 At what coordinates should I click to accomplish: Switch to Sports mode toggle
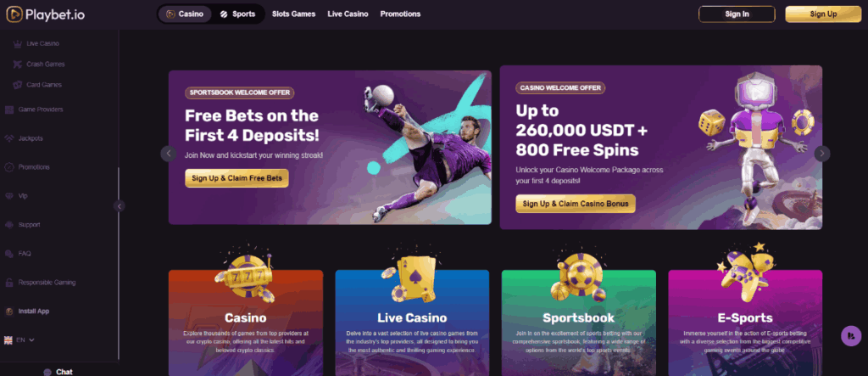pos(237,14)
